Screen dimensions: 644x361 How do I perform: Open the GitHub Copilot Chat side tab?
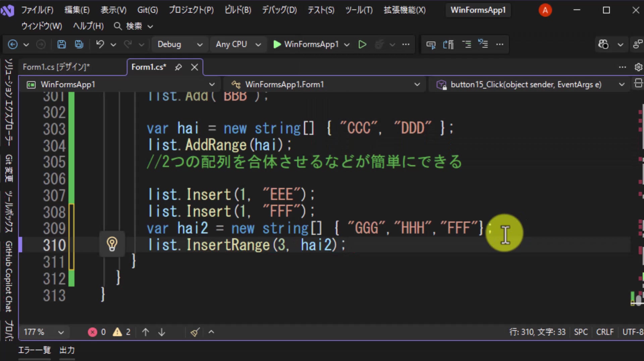[9, 276]
